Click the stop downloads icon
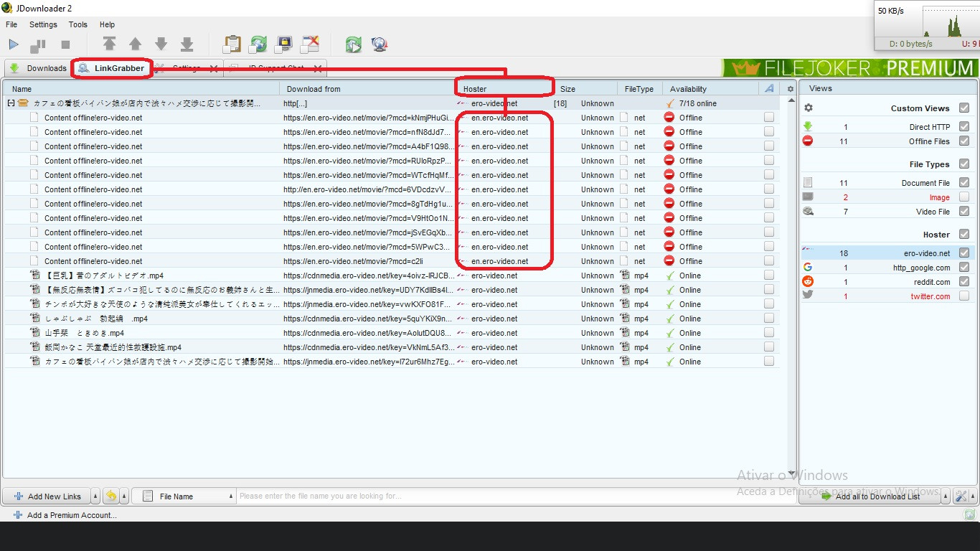The height and width of the screenshot is (551, 980). [65, 44]
